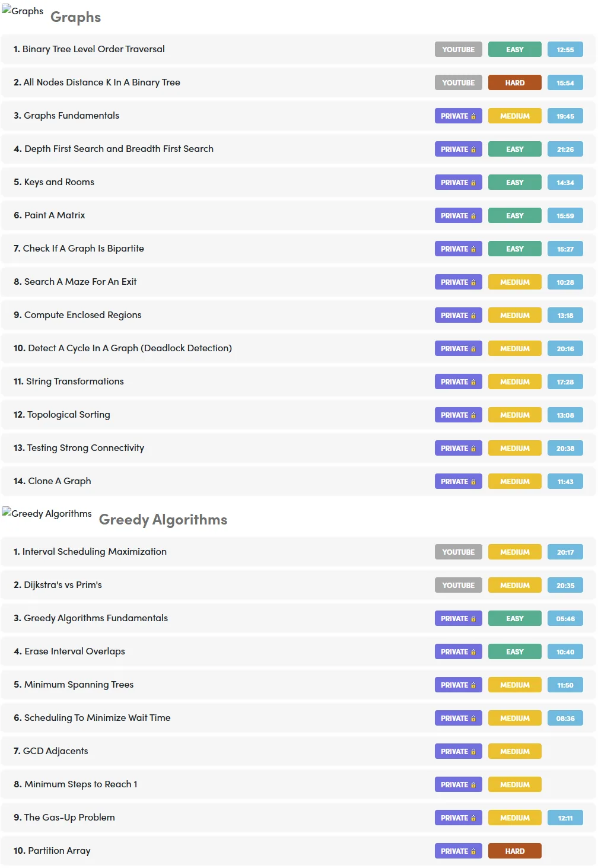This screenshot has width=598, height=868.
Task: Click the Greedy Algorithms section image icon
Action: pos(47,513)
